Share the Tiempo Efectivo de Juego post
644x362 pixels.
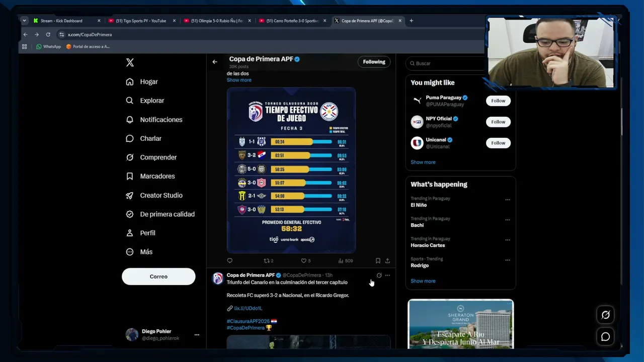pos(387,260)
